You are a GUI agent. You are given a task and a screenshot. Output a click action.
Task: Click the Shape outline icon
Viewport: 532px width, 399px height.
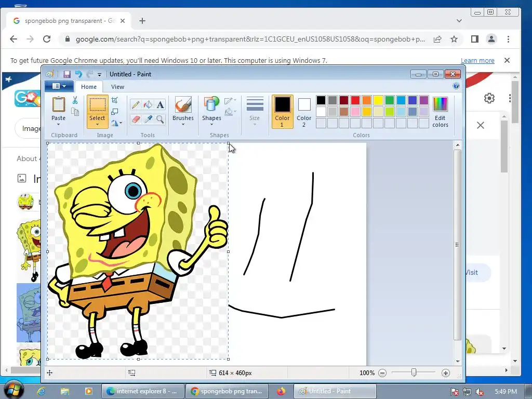tap(229, 101)
